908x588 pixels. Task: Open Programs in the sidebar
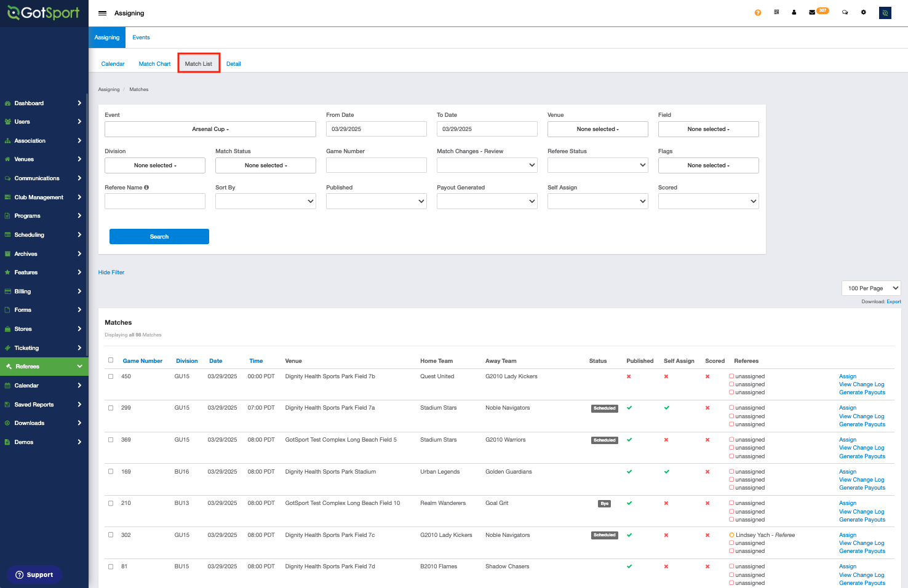coord(44,216)
